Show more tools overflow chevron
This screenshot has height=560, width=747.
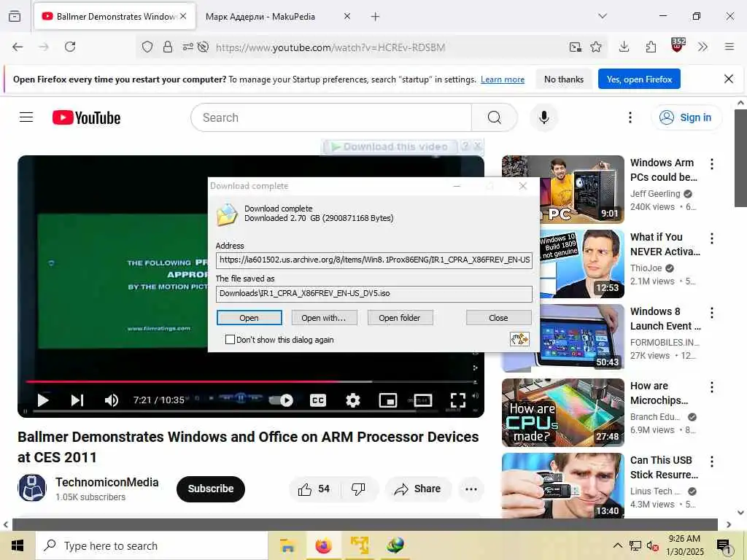(x=703, y=47)
